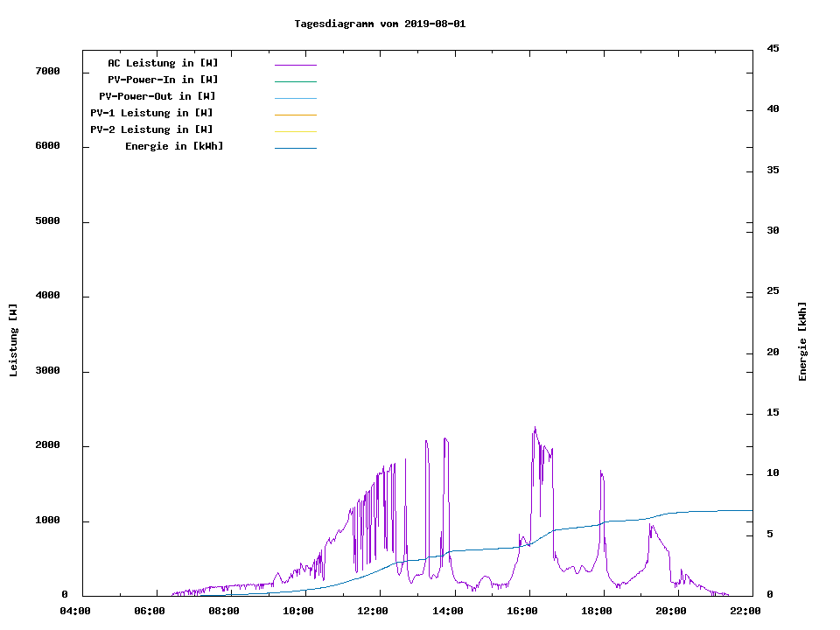Click the 7000 value on the left axis
840x630 pixels.
(47, 71)
